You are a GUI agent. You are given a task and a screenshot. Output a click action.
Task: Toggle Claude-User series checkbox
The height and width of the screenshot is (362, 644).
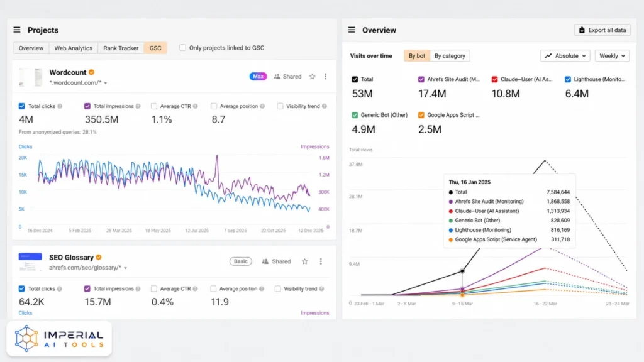(x=494, y=79)
